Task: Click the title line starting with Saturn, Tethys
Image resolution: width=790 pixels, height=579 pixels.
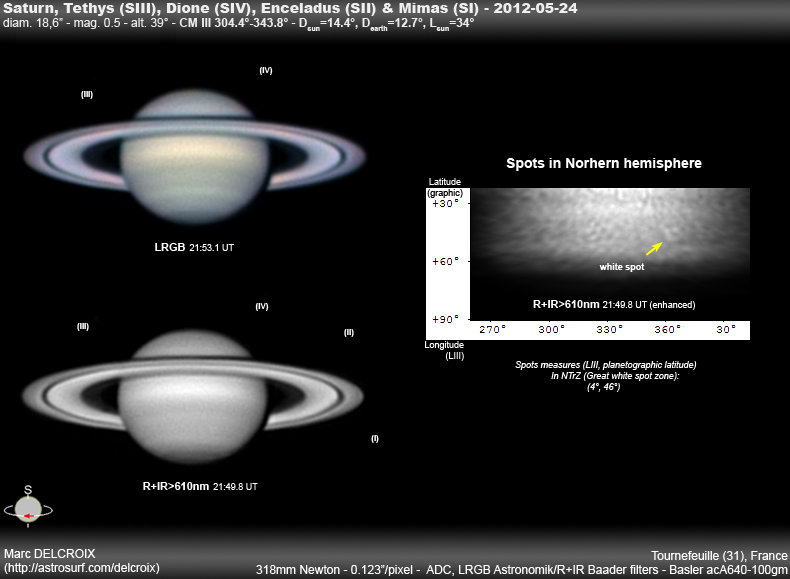Action: pyautogui.click(x=290, y=8)
